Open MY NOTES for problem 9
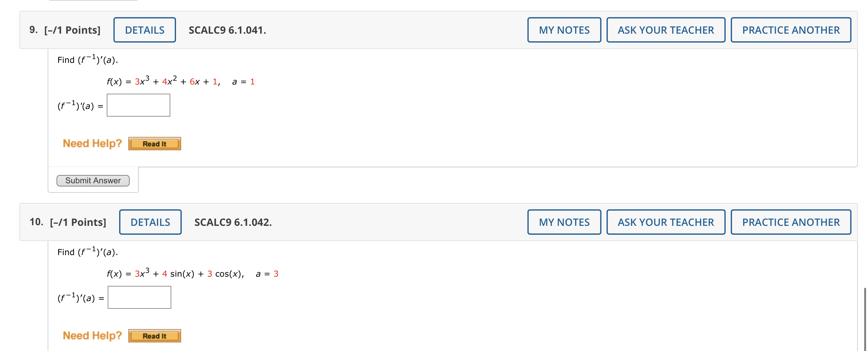The width and height of the screenshot is (868, 351). [564, 30]
